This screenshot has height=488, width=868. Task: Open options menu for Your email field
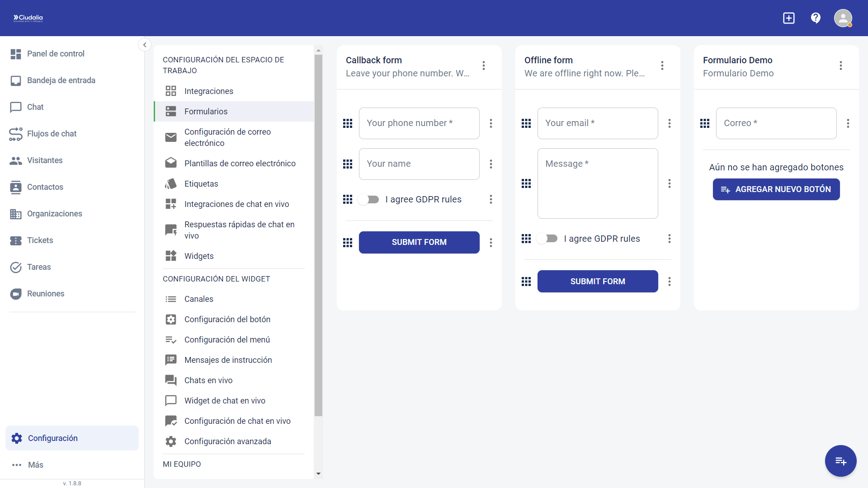point(670,123)
